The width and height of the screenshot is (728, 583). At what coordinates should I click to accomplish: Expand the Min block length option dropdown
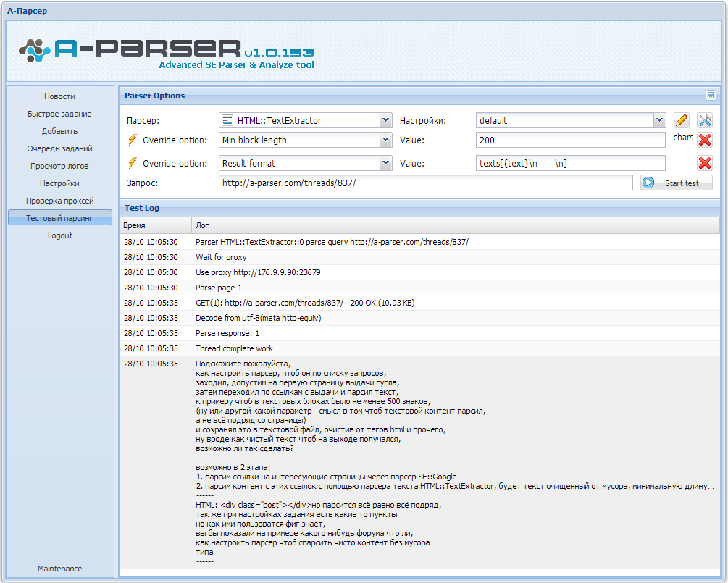click(386, 140)
